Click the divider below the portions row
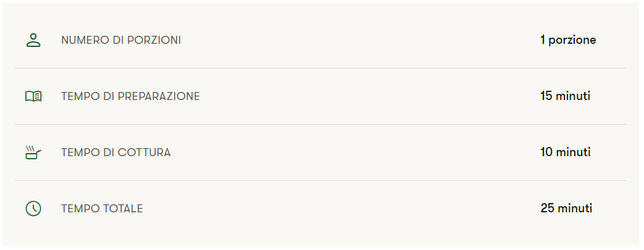Viewport: 644px width, 250px height. tap(320, 68)
